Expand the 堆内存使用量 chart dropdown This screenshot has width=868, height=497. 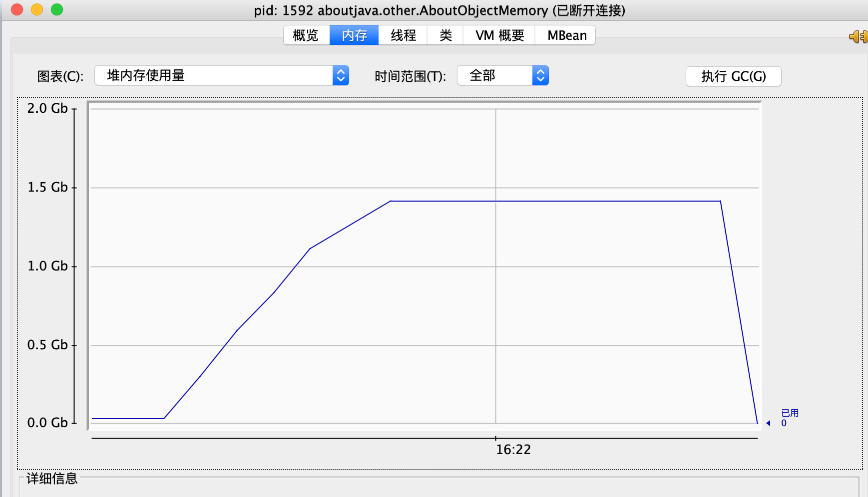(x=222, y=76)
